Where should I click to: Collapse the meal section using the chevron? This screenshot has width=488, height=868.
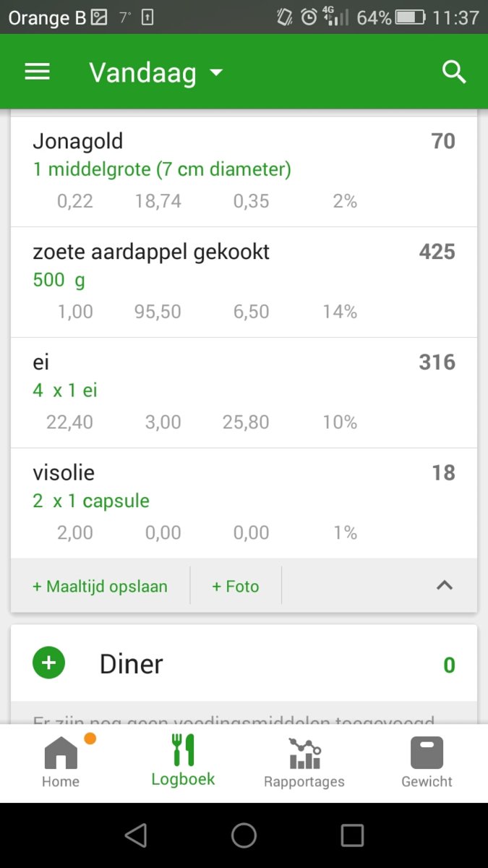(444, 585)
